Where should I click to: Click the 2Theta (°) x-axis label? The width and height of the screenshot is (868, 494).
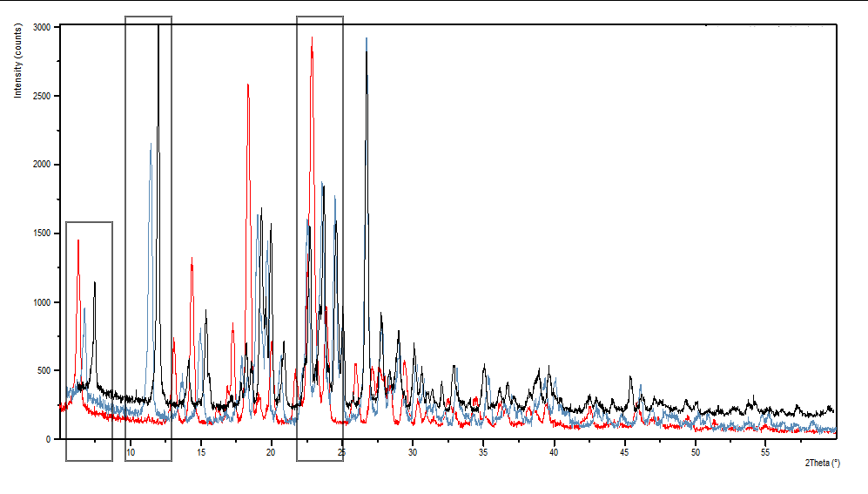pos(822,463)
